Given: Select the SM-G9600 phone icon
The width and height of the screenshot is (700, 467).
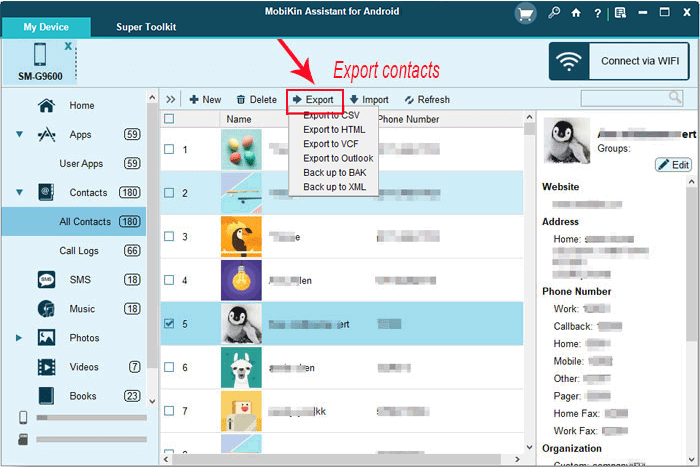Looking at the screenshot, I should [40, 54].
